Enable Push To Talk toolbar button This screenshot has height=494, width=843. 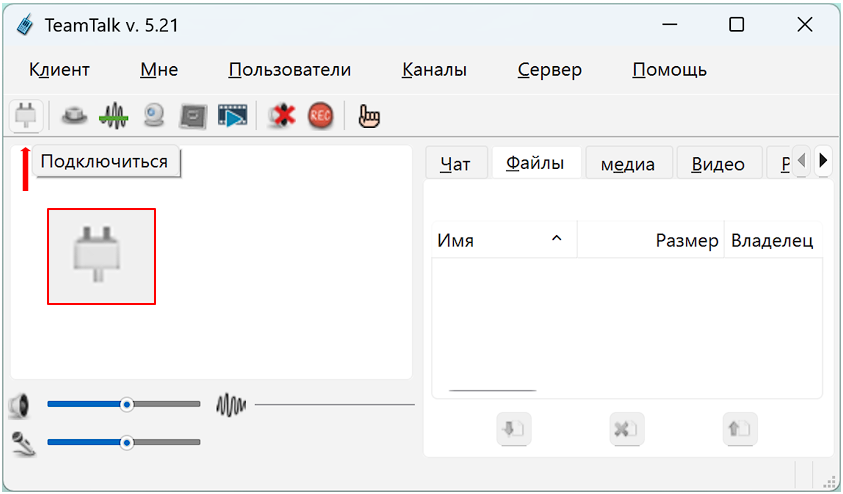(74, 116)
